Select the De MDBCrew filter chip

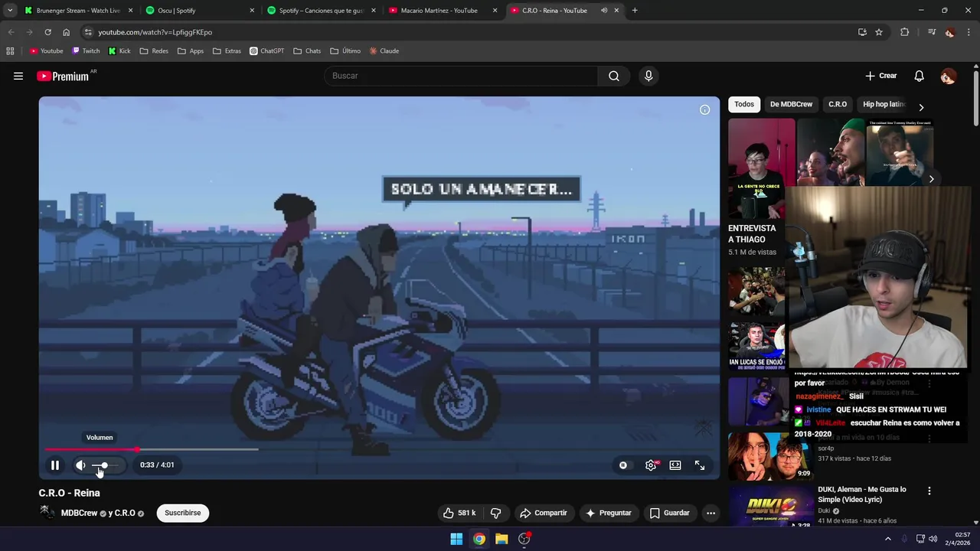click(791, 104)
